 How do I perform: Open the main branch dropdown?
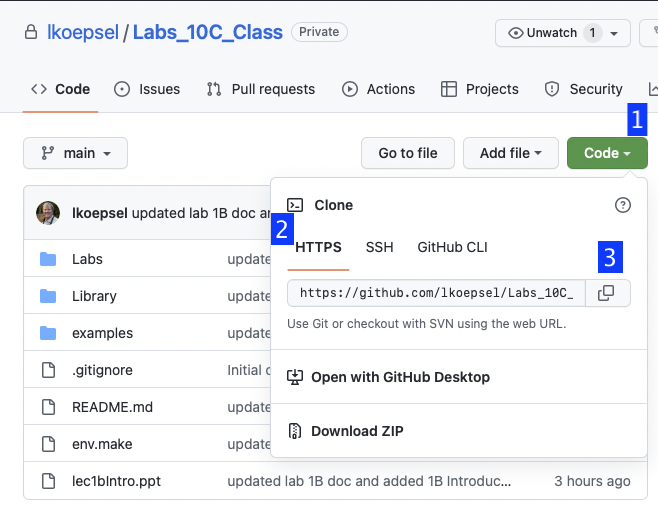point(76,153)
